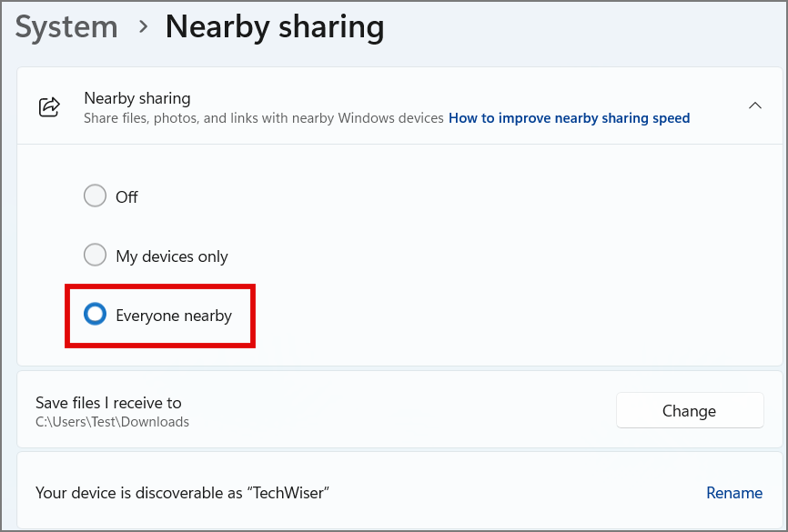The height and width of the screenshot is (532, 788).
Task: Click the Rename link for the device
Action: click(733, 493)
